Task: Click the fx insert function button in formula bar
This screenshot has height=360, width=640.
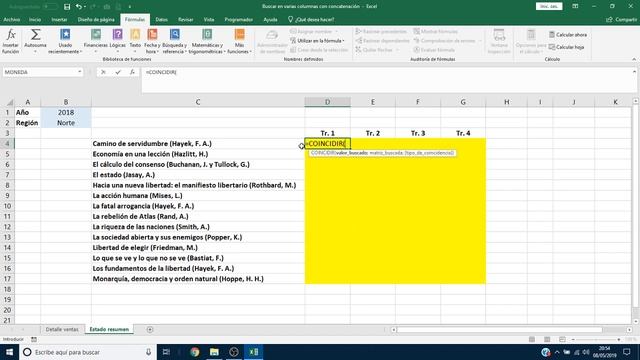Action: click(132, 72)
